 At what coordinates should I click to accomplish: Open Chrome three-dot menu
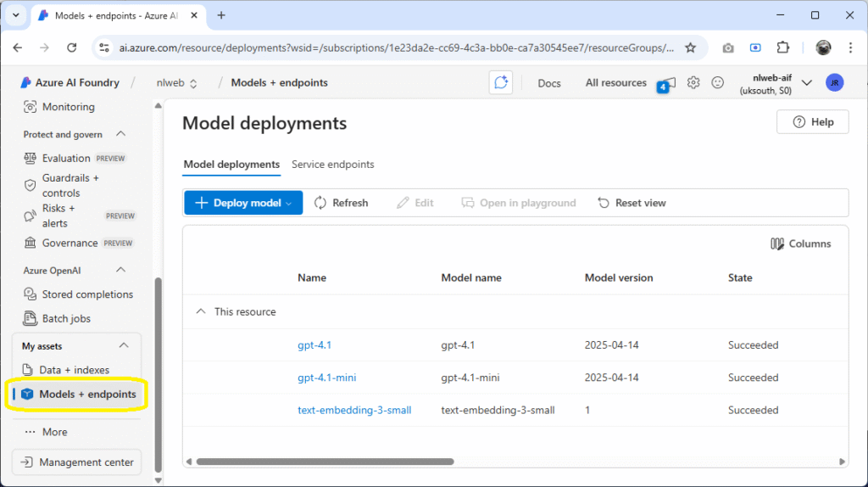click(x=850, y=48)
